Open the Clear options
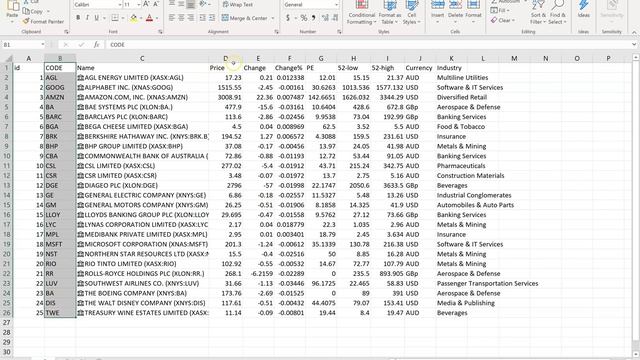640x360 pixels. 502,20
